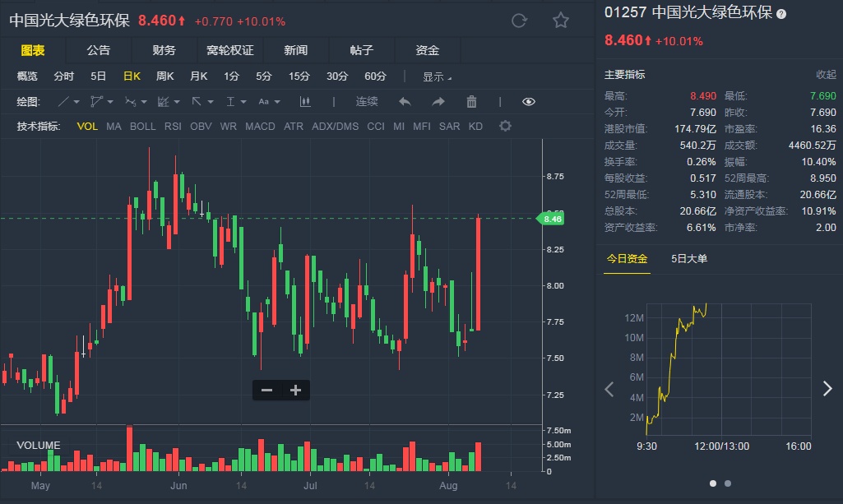843x504 pixels.
Task: Go to previous fund chart arrow
Action: (609, 389)
